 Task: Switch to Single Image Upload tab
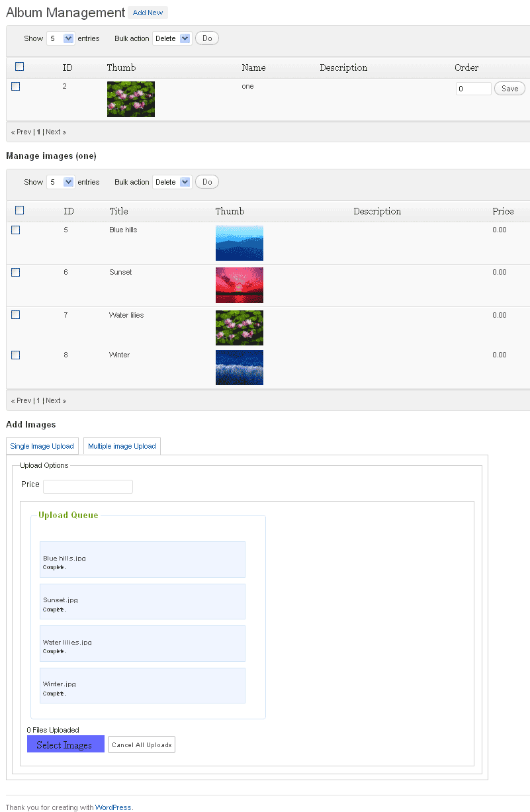coord(42,446)
